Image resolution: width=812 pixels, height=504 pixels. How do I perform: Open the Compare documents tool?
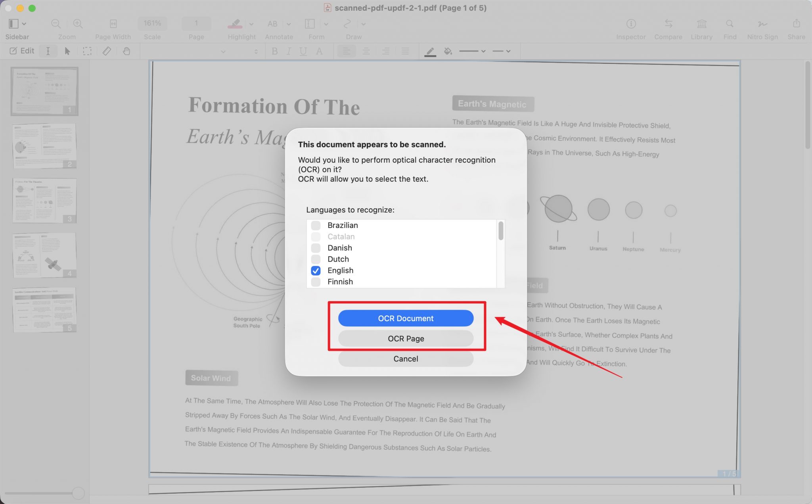point(668,24)
